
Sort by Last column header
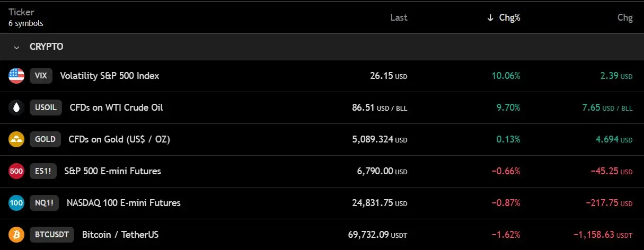pos(399,17)
